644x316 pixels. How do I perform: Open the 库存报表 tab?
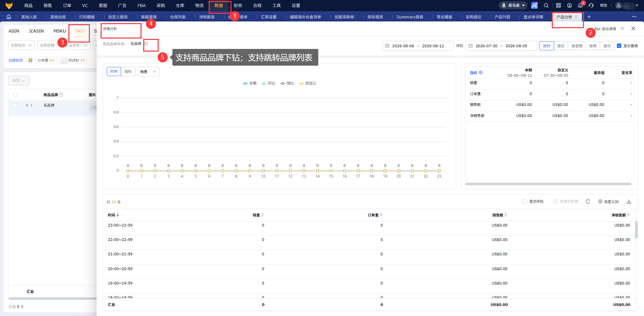(x=375, y=17)
